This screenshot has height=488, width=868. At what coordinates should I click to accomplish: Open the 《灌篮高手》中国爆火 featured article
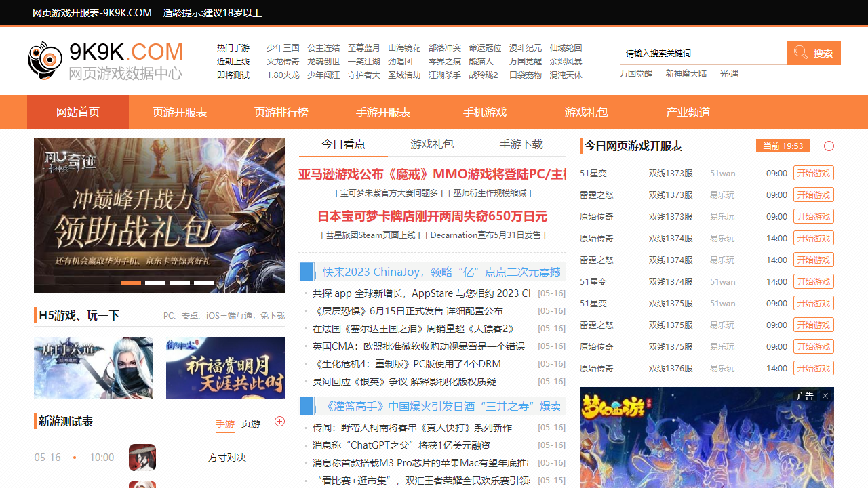pyautogui.click(x=441, y=406)
